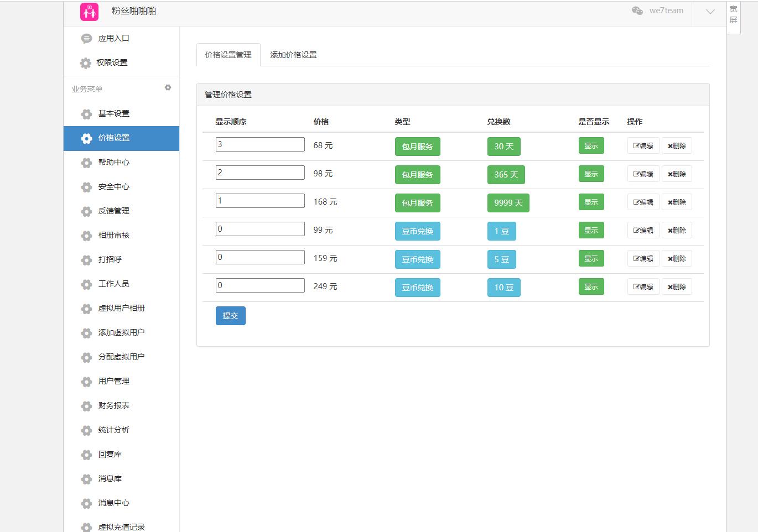Toggle 显示 status for the 168 元 row
The width and height of the screenshot is (758, 532).
point(591,202)
